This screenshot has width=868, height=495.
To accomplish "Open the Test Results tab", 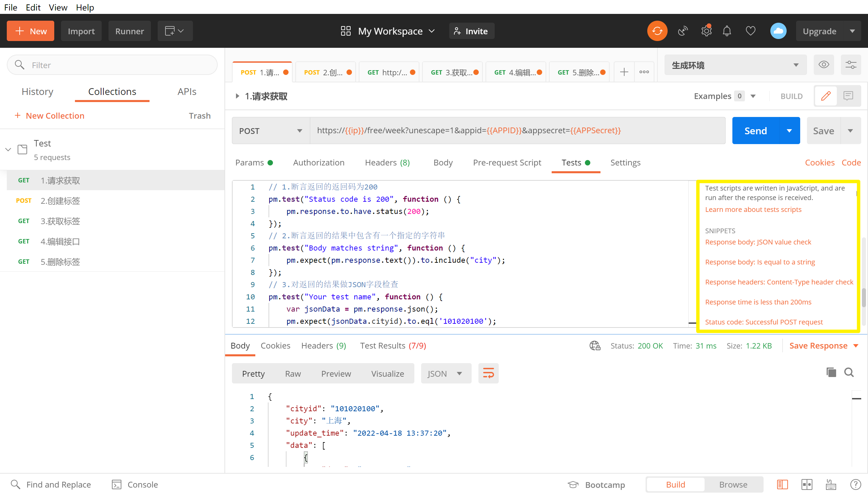I will coord(393,345).
